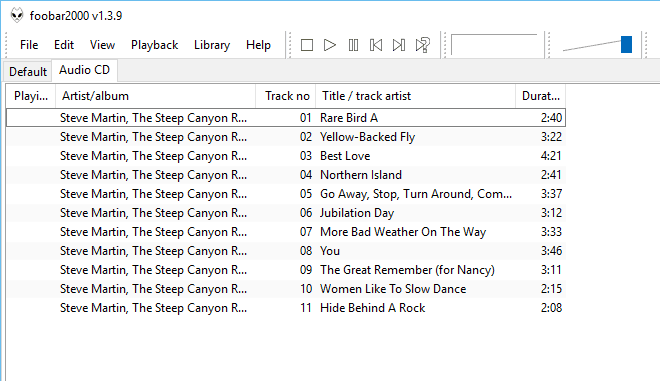Open the Playback menu

click(154, 45)
